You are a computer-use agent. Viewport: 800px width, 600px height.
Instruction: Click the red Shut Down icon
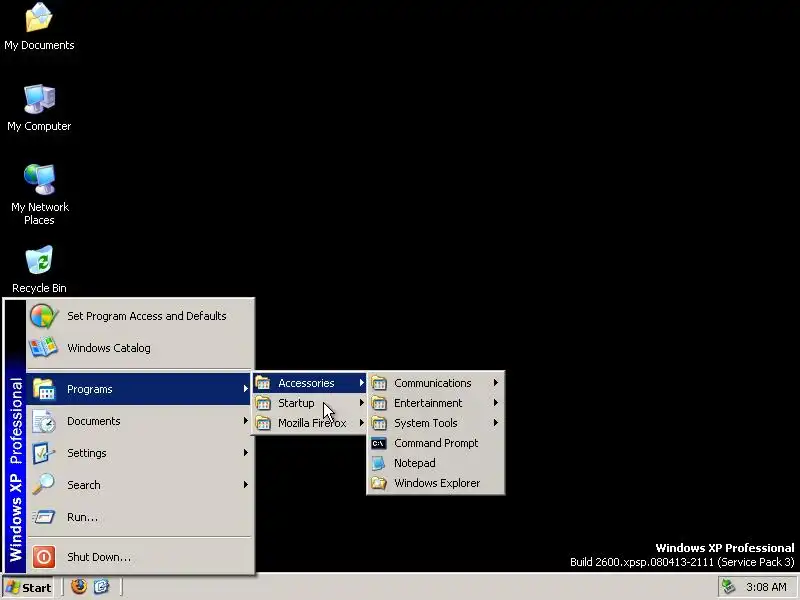[x=44, y=557]
